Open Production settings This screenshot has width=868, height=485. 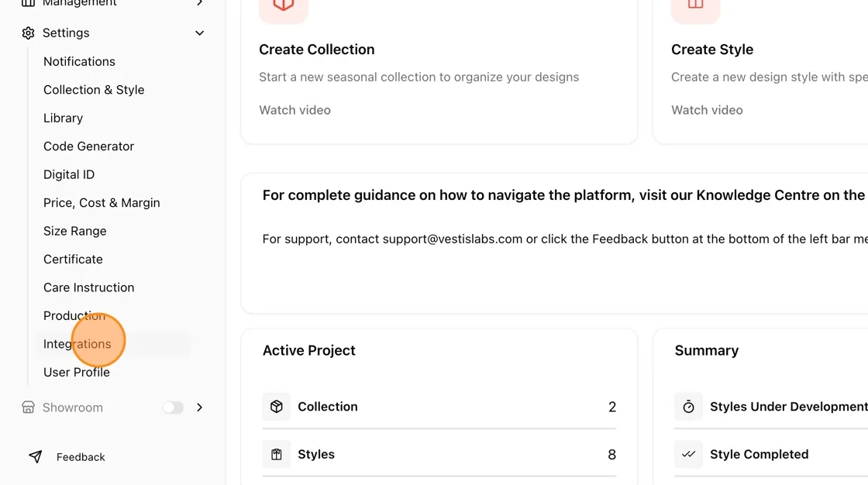[x=74, y=315]
